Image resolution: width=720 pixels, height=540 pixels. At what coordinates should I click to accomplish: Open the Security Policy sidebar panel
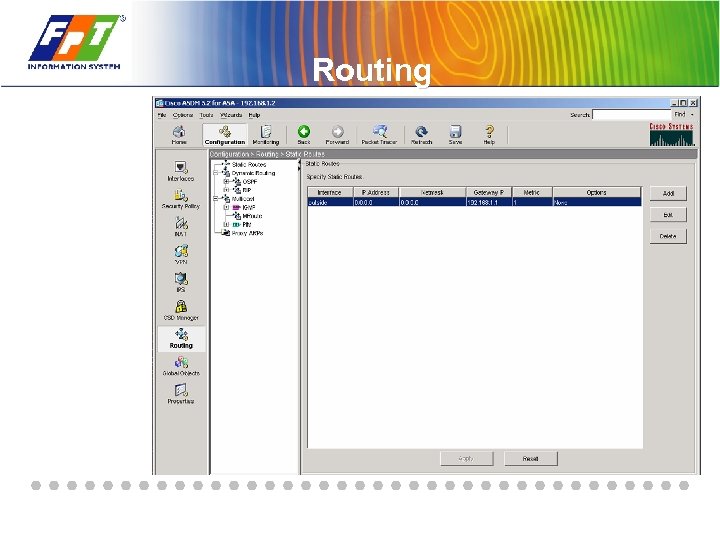(181, 199)
